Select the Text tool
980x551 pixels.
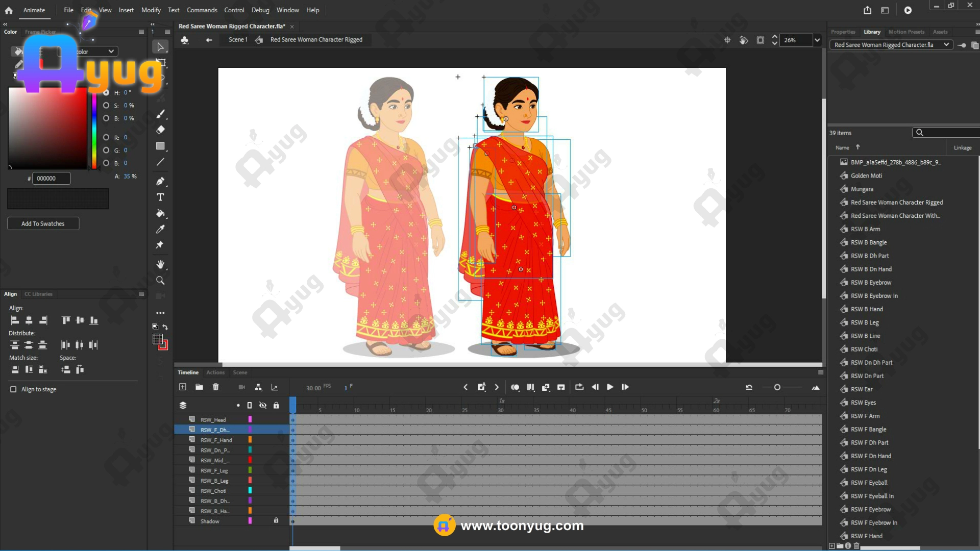click(x=160, y=197)
